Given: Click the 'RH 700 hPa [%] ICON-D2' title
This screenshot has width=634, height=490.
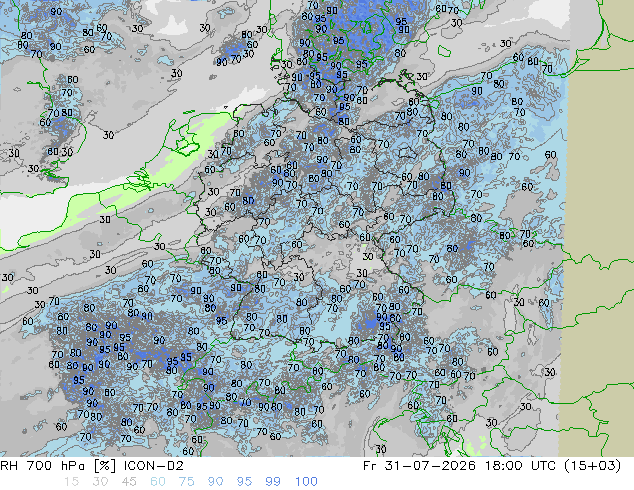Looking at the screenshot, I should [x=92, y=466].
